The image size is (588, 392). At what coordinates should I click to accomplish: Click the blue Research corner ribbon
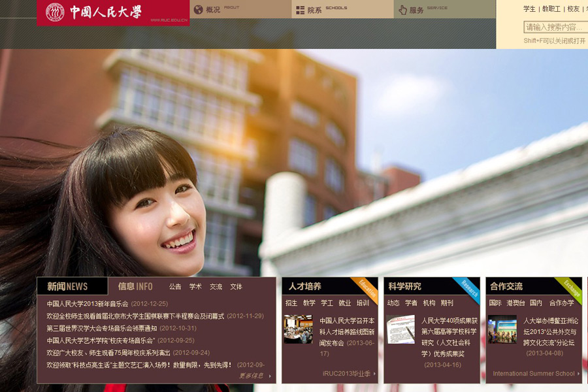pyautogui.click(x=469, y=287)
